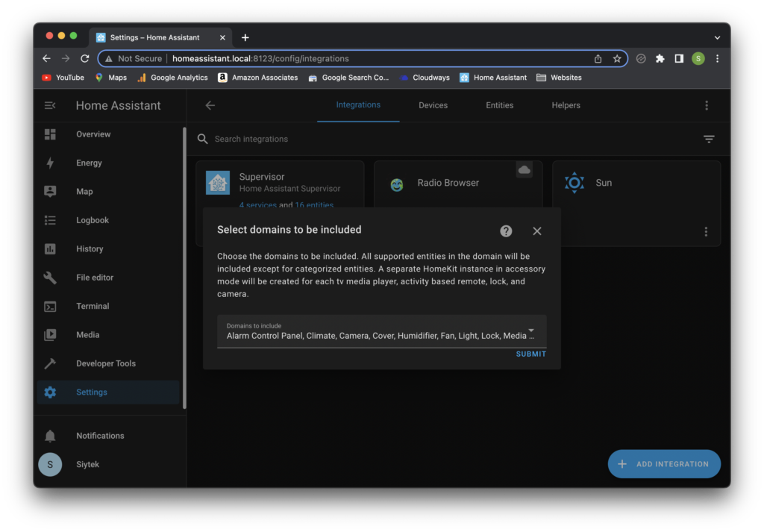764x532 pixels.
Task: Click the cloud badge on Radio Browser card
Action: [x=525, y=169]
